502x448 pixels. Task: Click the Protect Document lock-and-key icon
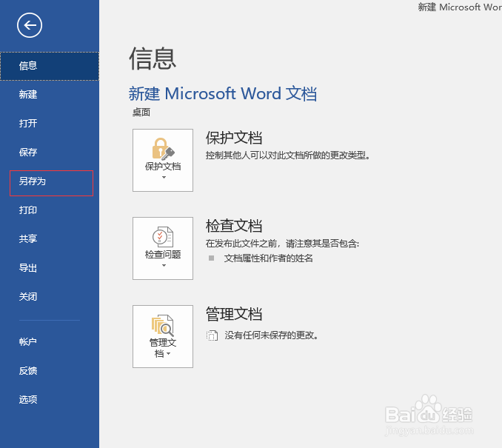tap(163, 149)
